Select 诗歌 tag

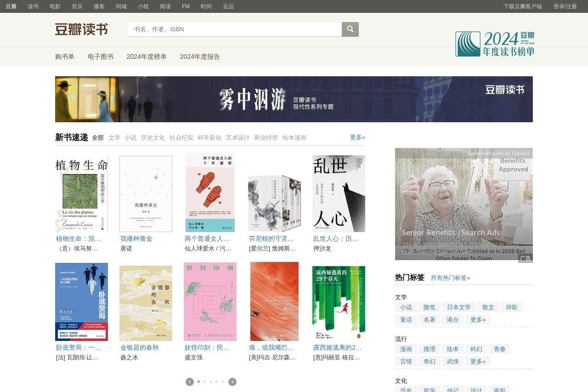tap(512, 307)
